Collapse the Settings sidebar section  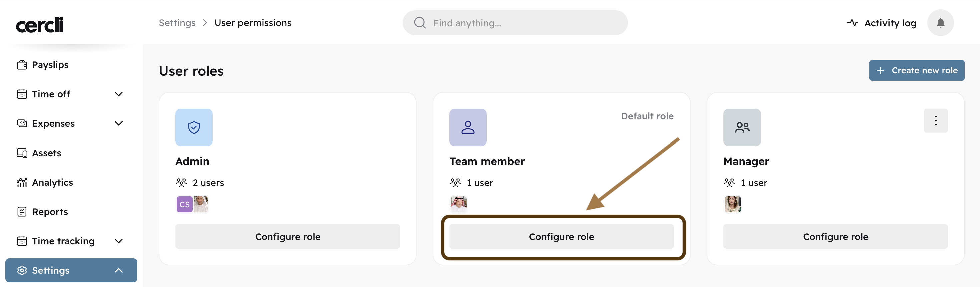click(x=119, y=270)
